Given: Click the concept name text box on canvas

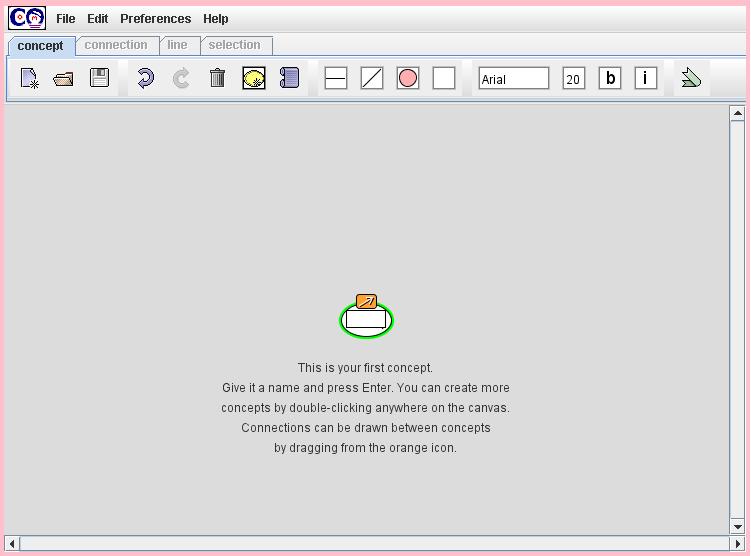Looking at the screenshot, I should [366, 321].
